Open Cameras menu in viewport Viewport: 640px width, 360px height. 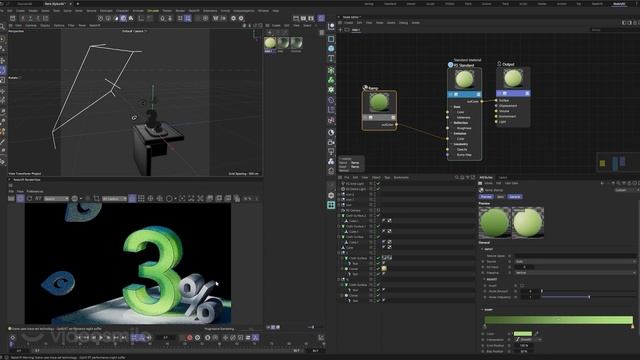point(31,25)
